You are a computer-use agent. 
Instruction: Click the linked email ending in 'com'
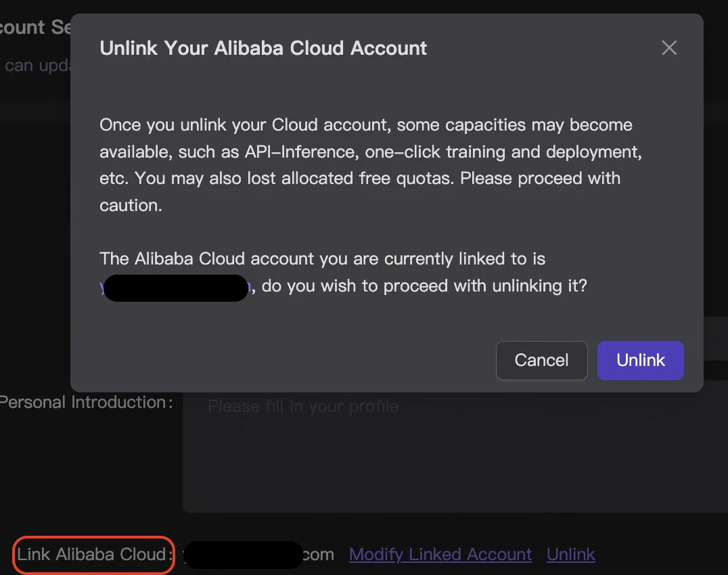point(257,555)
